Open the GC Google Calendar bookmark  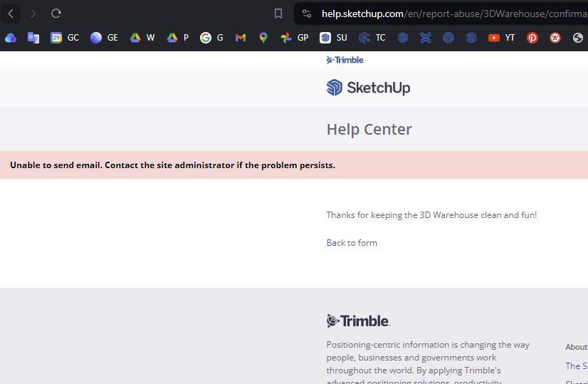(65, 38)
